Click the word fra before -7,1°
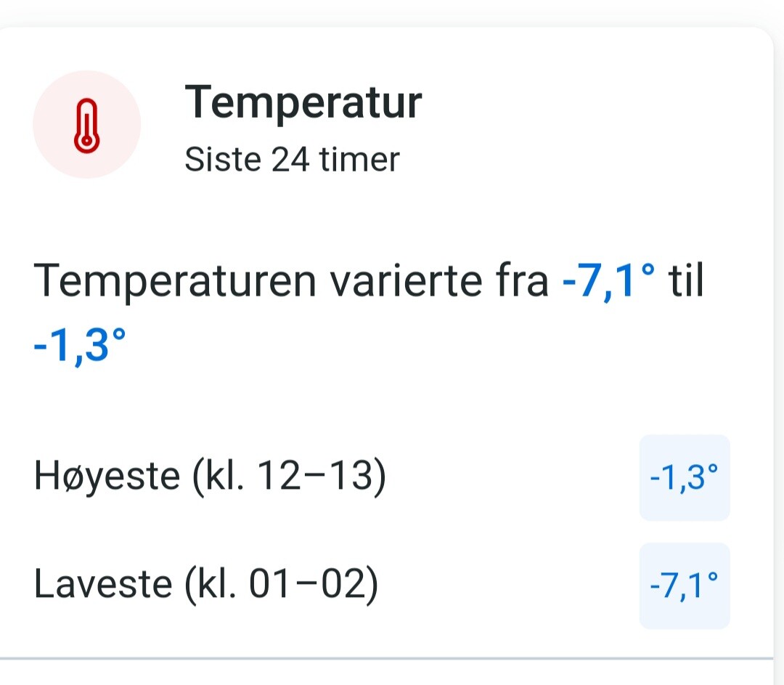This screenshot has height=685, width=784. [x=523, y=280]
